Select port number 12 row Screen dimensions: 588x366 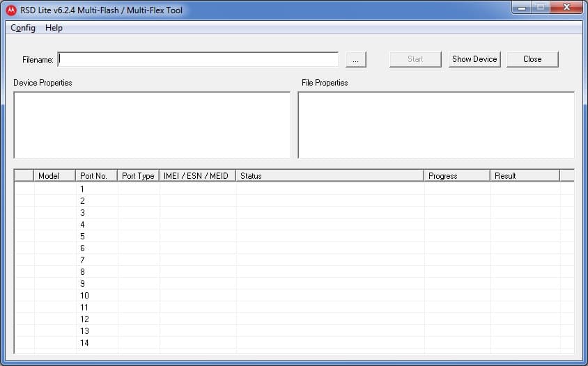(294, 319)
